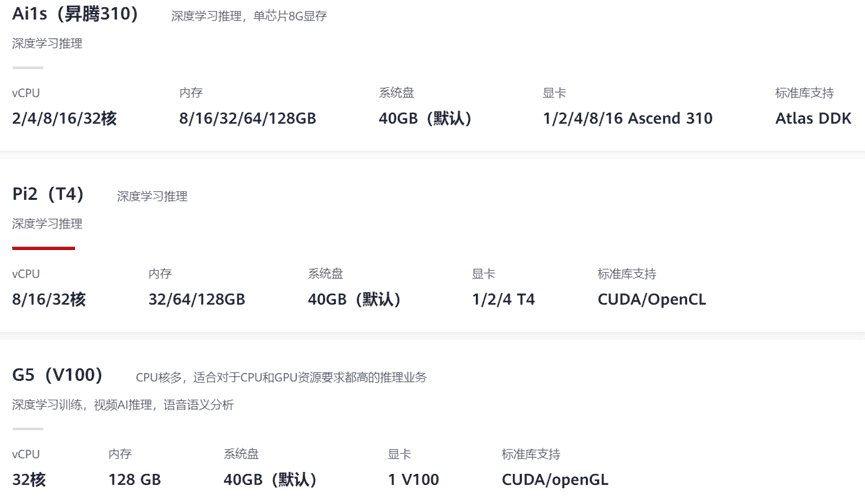
Task: Click the Atlas DDK library text
Action: (x=813, y=118)
